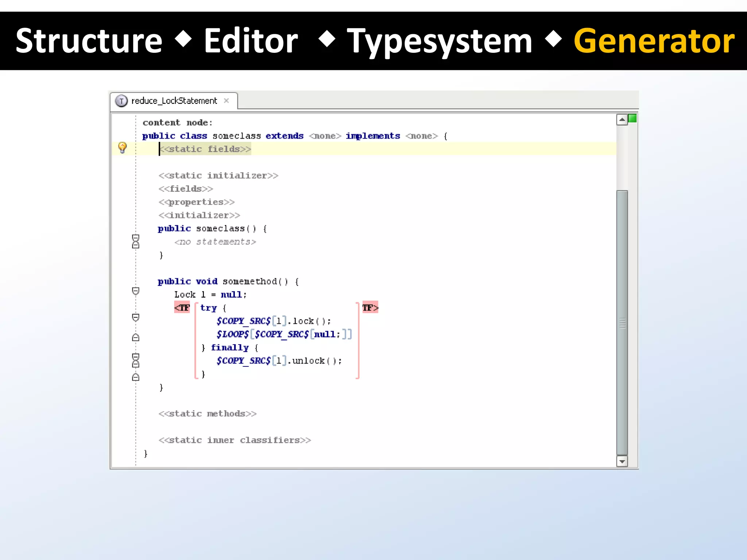Click the vertical scrollbar thumb
Image resolution: width=747 pixels, height=560 pixels.
622,323
